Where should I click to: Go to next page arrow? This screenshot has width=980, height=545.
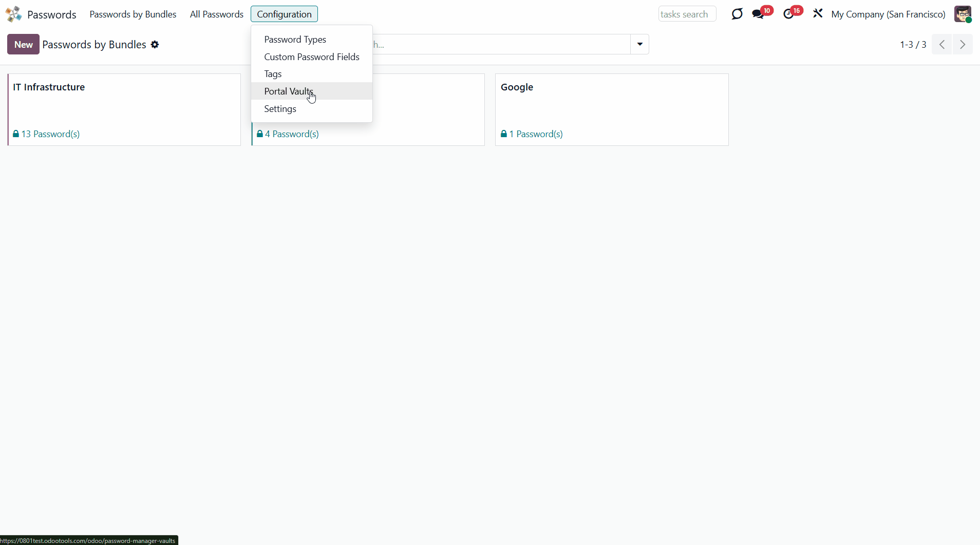click(963, 45)
